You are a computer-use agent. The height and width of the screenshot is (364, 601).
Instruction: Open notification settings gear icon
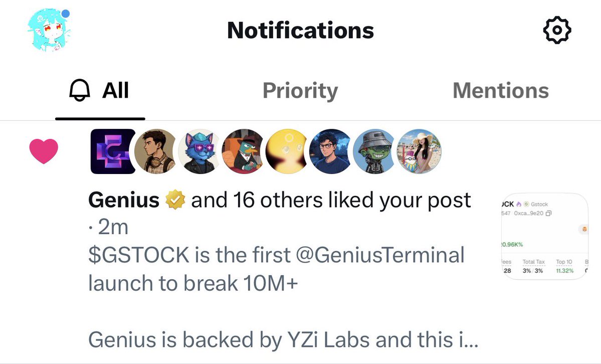[557, 30]
